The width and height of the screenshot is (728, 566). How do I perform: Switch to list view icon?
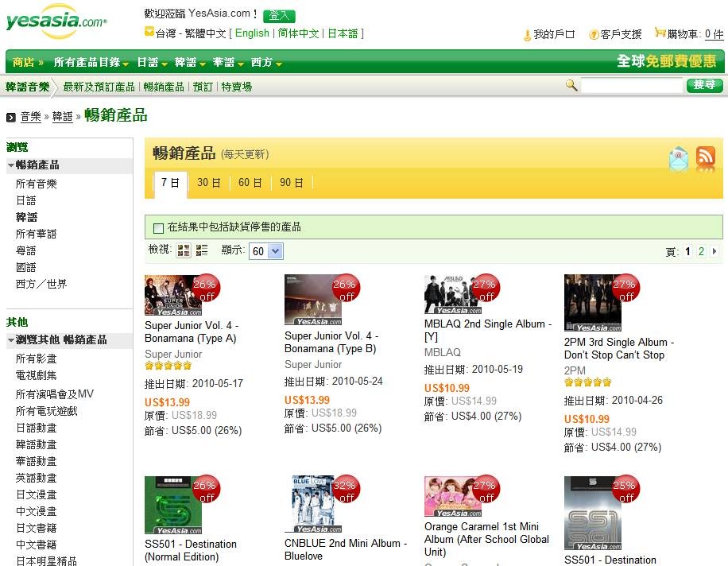(x=202, y=250)
